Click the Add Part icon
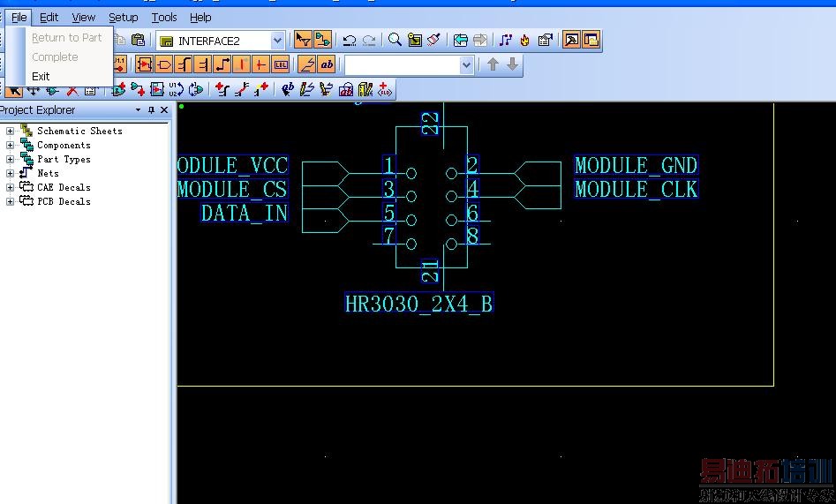 tap(118, 89)
